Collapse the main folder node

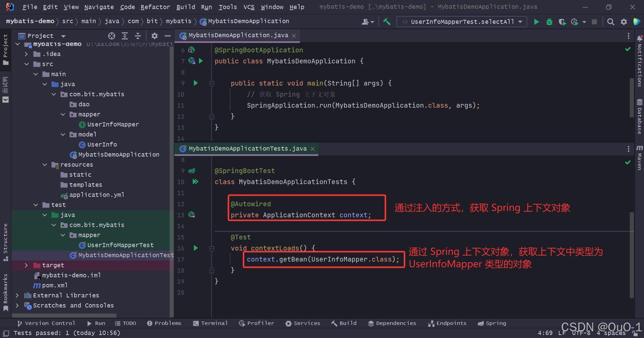(36, 74)
